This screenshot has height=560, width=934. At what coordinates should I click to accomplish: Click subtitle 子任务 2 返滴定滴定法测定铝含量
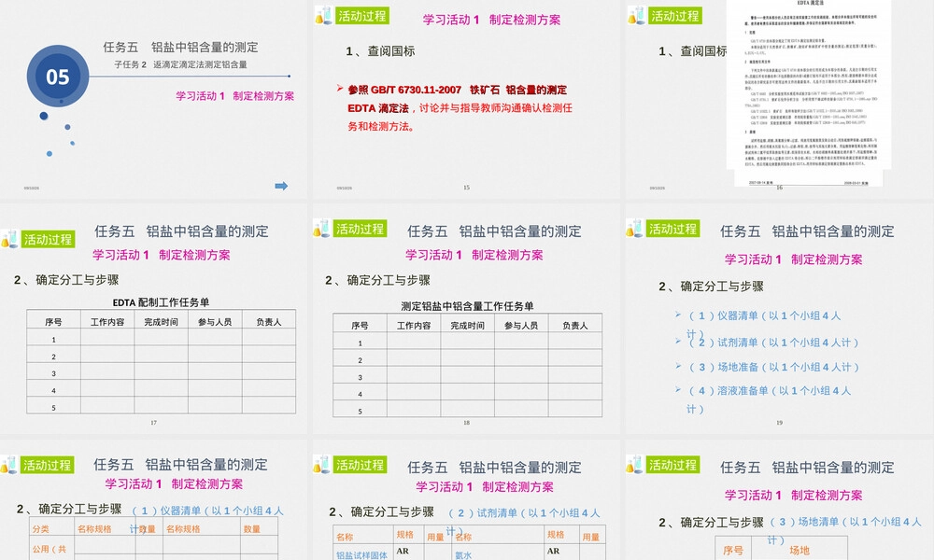pyautogui.click(x=180, y=64)
